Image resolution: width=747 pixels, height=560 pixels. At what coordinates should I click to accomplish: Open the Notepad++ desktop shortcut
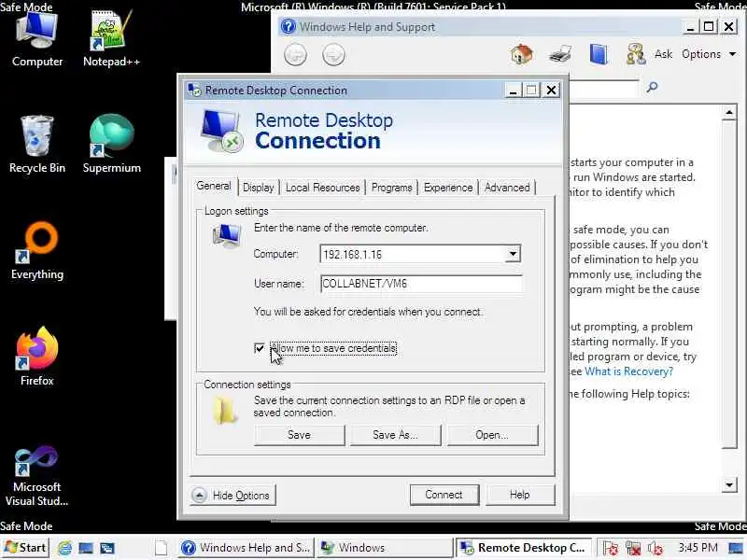tap(111, 40)
